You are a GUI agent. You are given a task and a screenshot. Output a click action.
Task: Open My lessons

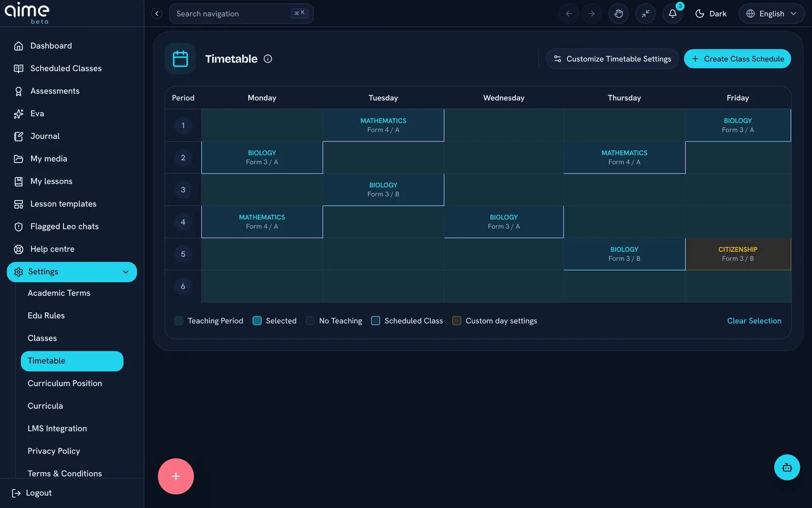pyautogui.click(x=72, y=181)
